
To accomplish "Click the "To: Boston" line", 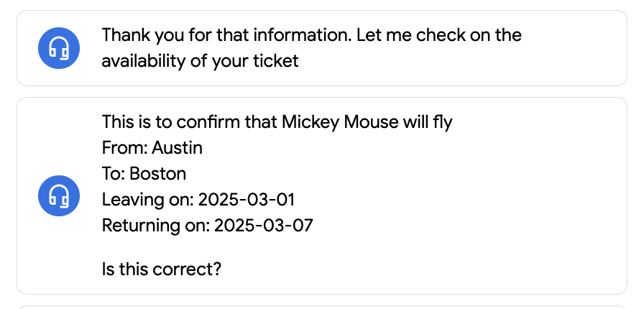I will point(144,174).
